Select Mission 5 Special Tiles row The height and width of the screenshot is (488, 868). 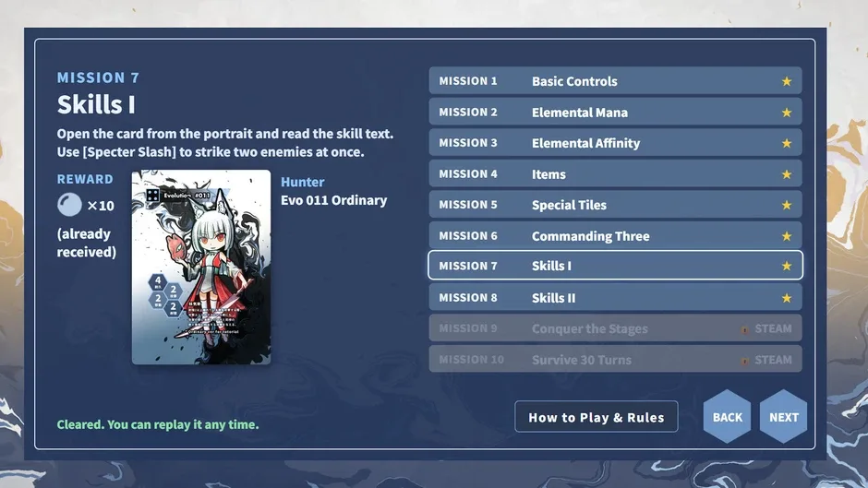point(615,205)
